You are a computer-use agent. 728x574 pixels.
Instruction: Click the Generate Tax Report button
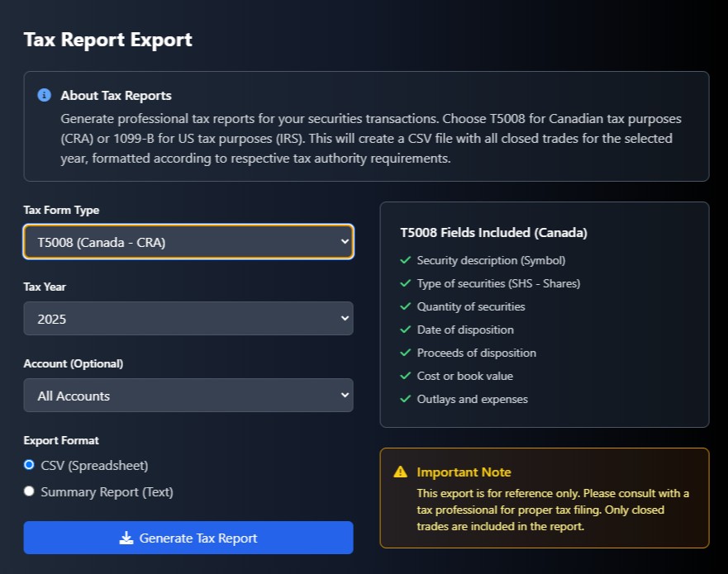(188, 538)
